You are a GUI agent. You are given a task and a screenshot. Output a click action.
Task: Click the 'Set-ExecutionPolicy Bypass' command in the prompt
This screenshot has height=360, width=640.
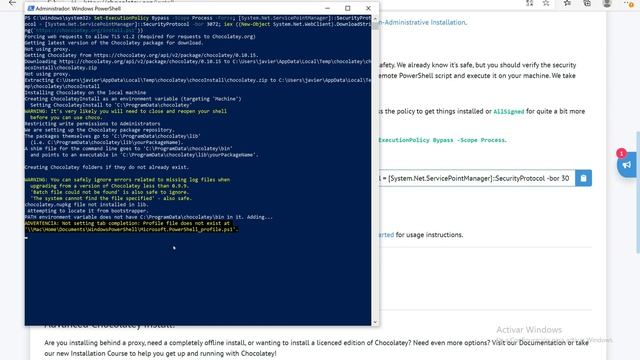(131, 18)
